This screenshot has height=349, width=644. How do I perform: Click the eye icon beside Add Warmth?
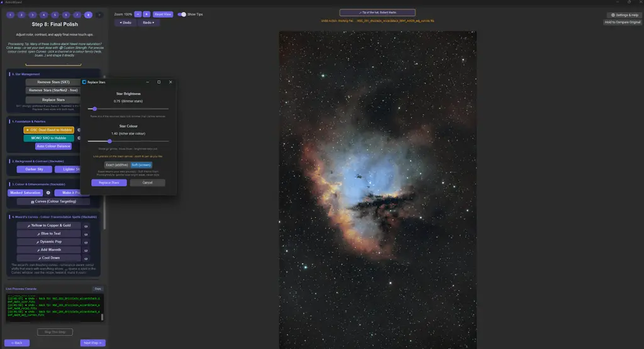86,250
